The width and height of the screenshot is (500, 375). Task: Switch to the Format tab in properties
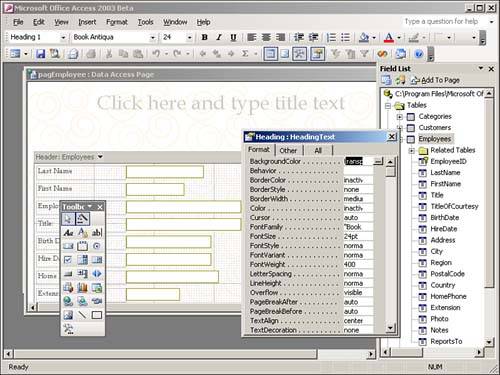click(x=259, y=149)
